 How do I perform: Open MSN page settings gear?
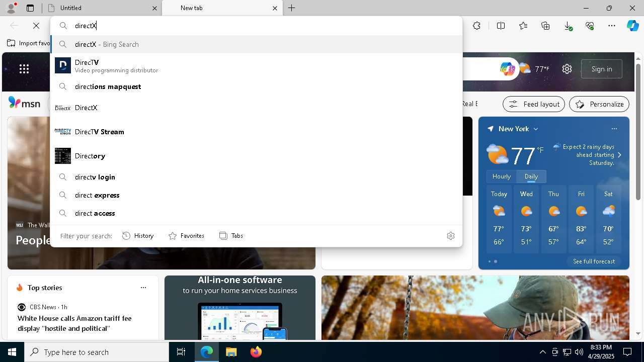coord(567,69)
